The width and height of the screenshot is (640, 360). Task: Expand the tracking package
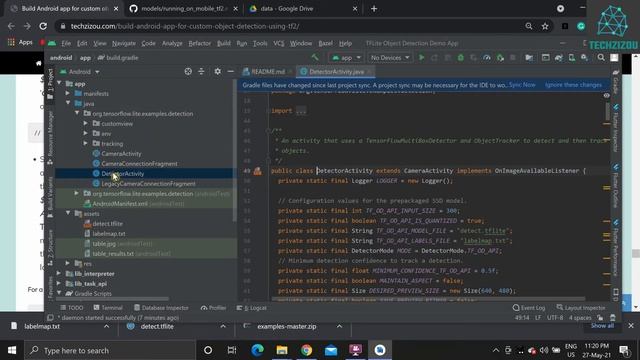click(x=86, y=143)
